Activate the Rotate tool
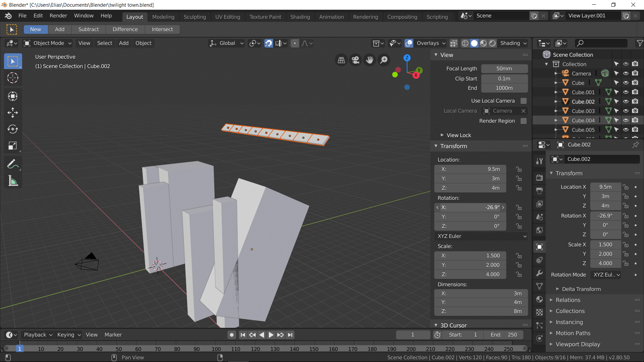Screen dimensions: 644x362 tap(13, 129)
